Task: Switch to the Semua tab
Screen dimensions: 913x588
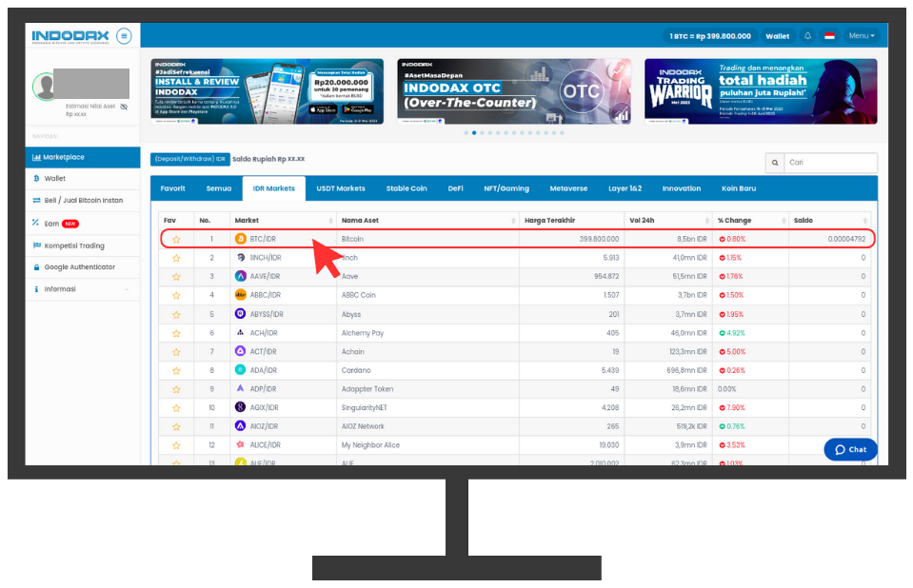Action: tap(219, 188)
